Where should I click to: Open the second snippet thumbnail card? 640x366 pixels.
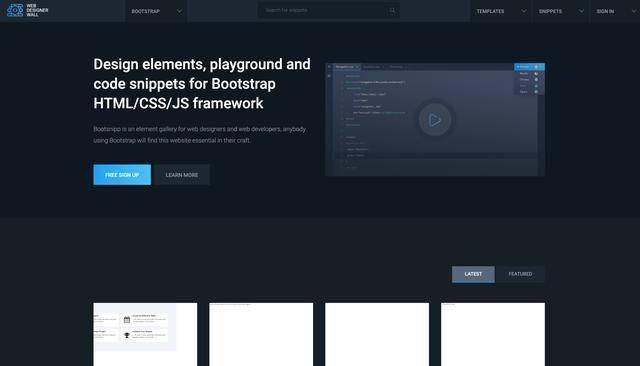[261, 334]
